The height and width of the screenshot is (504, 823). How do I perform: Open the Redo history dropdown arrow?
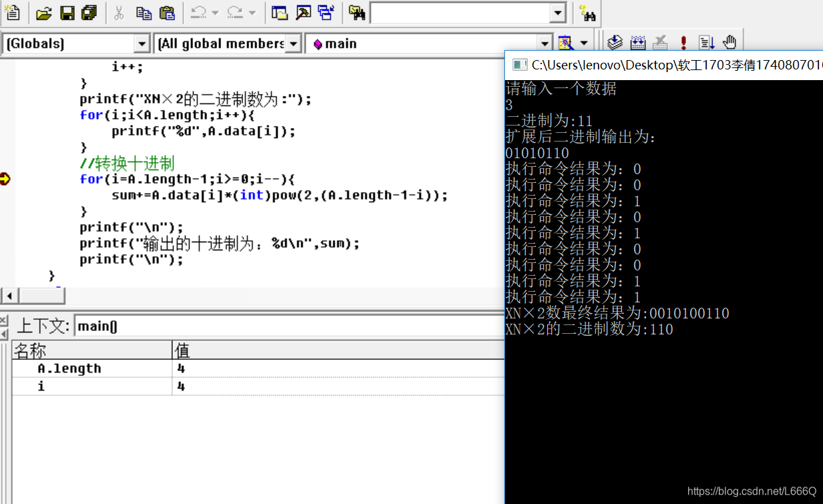(251, 12)
